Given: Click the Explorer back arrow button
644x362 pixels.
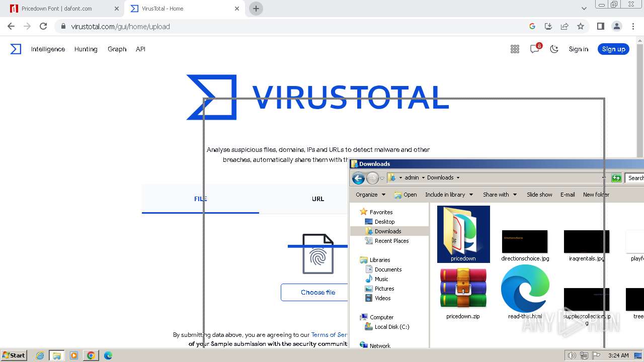Looking at the screenshot, I should 358,178.
